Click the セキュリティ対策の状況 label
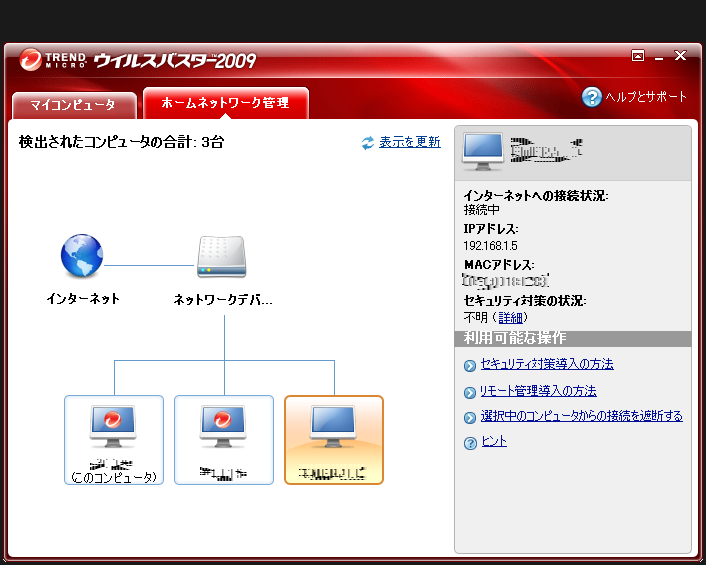Screen dimensions: 706x565 525,301
